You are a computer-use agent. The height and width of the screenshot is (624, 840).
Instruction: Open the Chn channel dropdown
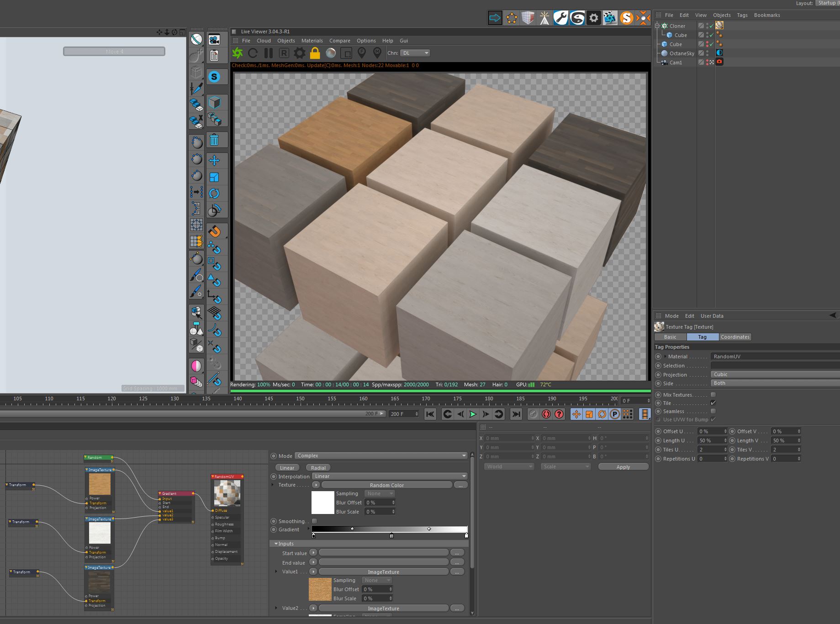[415, 53]
